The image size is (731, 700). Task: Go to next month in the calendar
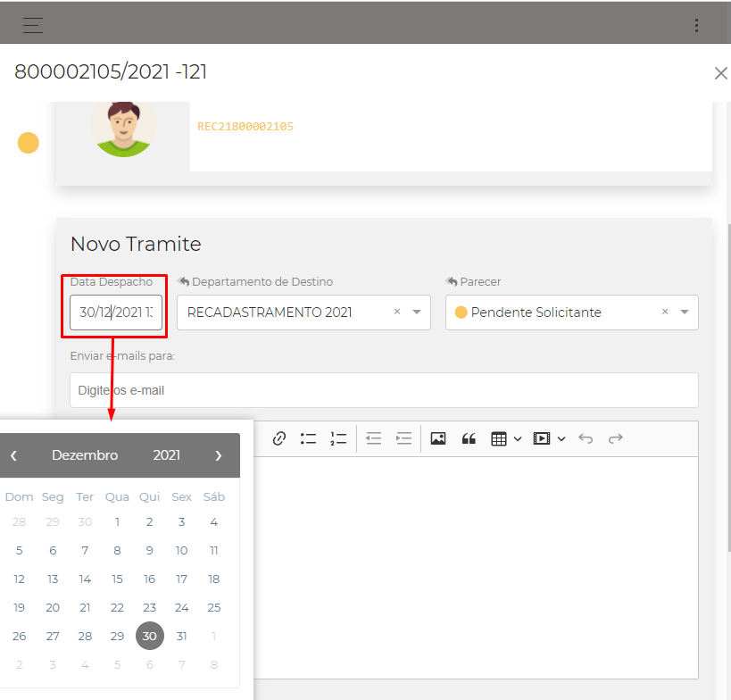click(219, 454)
